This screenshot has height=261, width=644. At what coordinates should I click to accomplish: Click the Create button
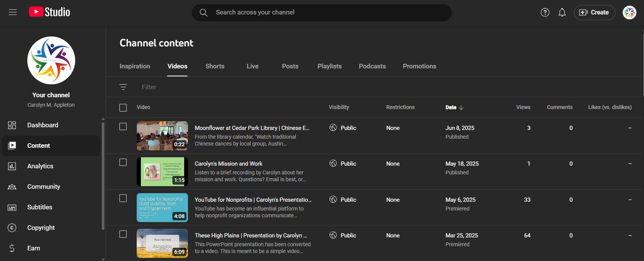coord(594,13)
